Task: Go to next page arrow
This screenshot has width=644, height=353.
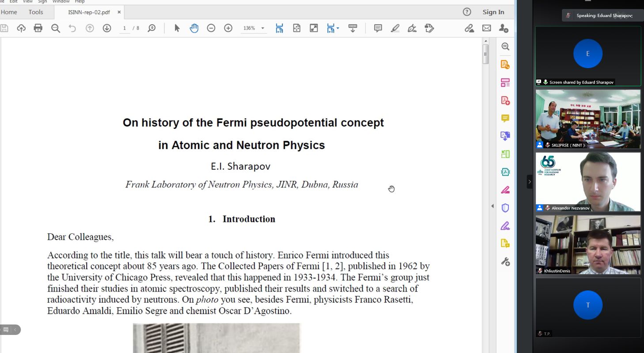Action: pos(107,28)
